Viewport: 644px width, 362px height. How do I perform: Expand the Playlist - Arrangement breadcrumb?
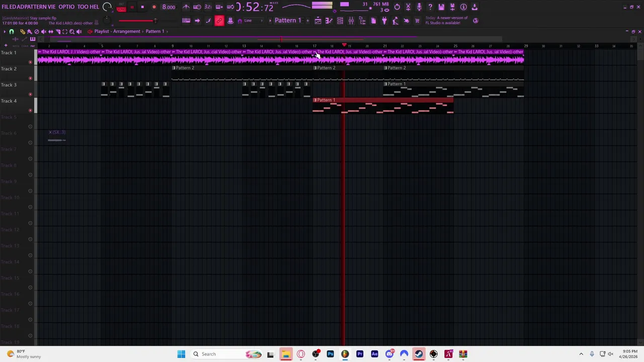pyautogui.click(x=117, y=32)
